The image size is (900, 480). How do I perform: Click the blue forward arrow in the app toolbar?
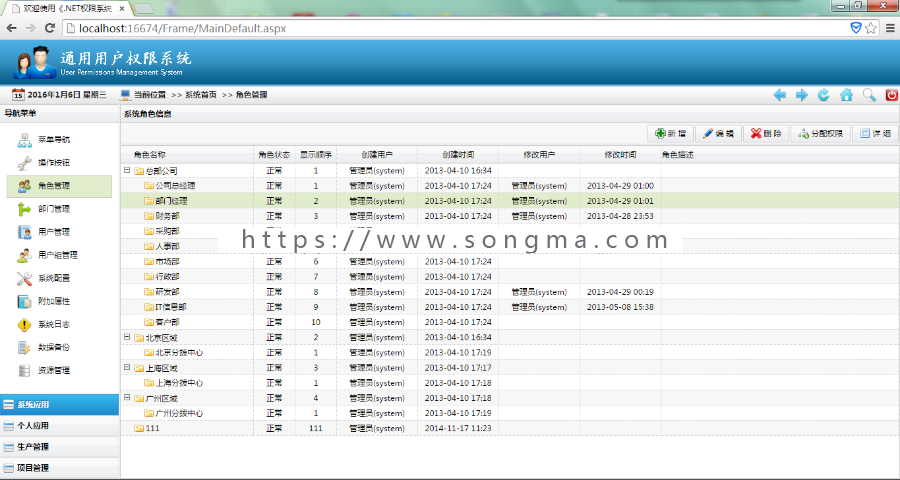(802, 95)
